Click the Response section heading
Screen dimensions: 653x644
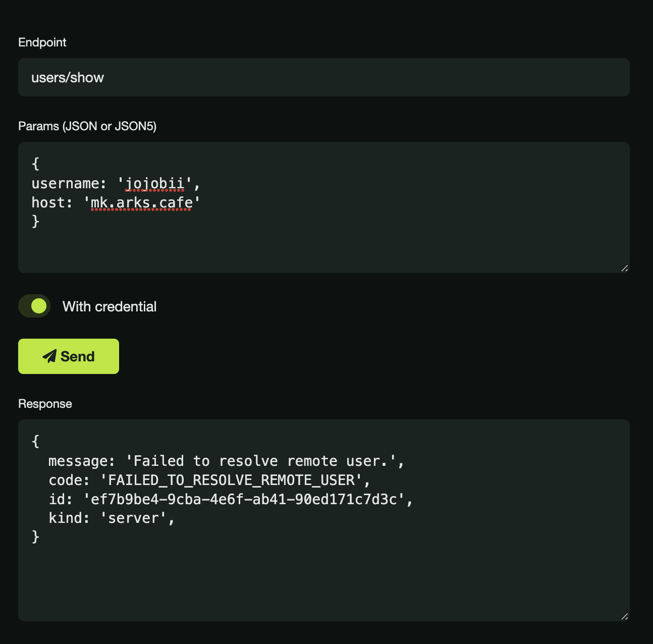45,403
